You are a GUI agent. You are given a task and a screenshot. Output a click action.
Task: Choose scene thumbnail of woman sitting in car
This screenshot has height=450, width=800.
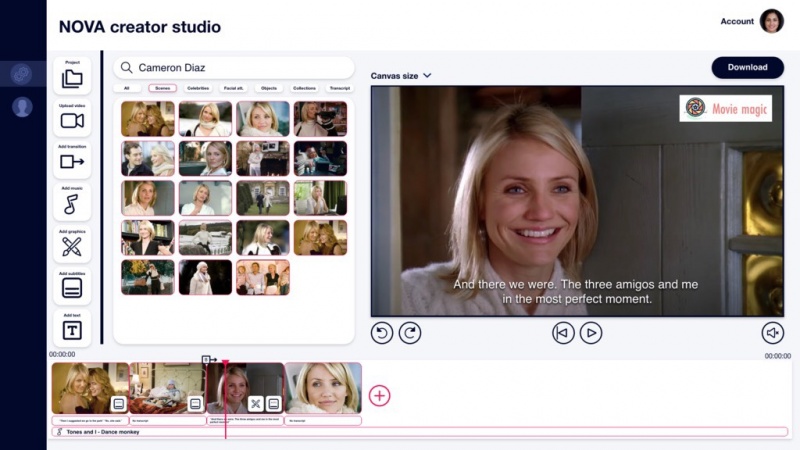[205, 159]
